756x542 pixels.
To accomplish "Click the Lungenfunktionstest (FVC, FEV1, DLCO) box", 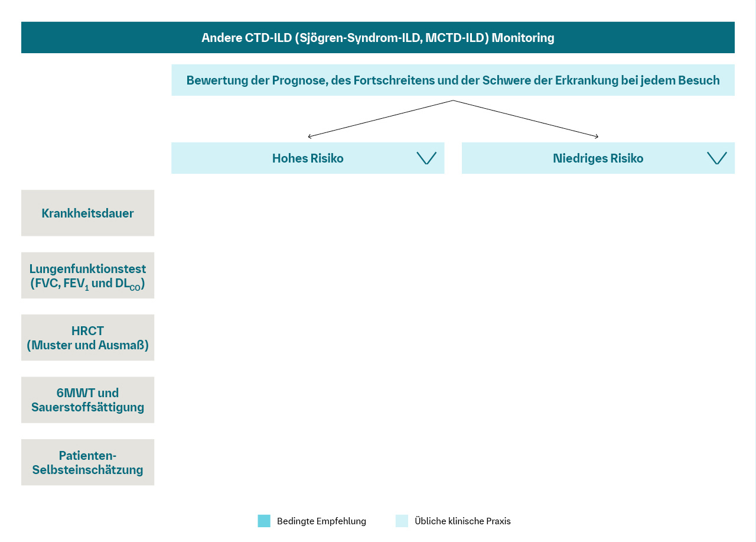I will 87,275.
